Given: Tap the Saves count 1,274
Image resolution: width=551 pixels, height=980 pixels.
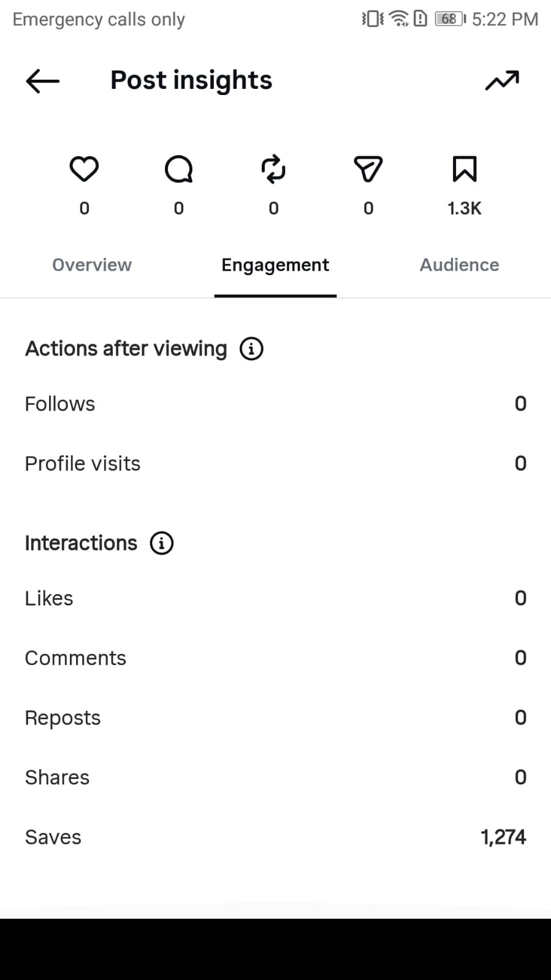Looking at the screenshot, I should click(x=503, y=837).
